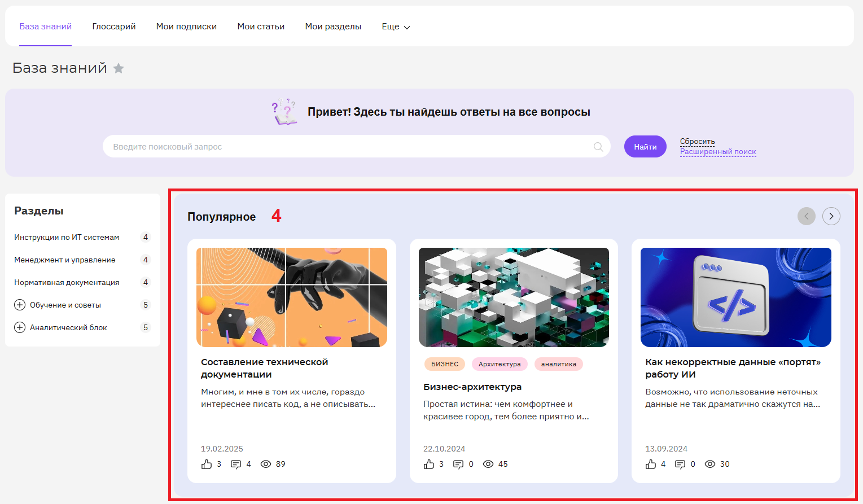Click preview text starting Простая истина
Screen dimensions: 863x504
[x=506, y=410]
